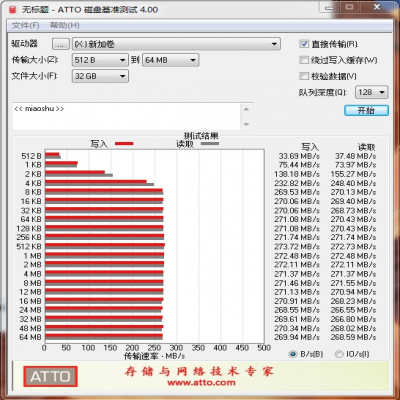
Task: Uncheck the 直接传输(R) checkbox
Action: (x=304, y=44)
